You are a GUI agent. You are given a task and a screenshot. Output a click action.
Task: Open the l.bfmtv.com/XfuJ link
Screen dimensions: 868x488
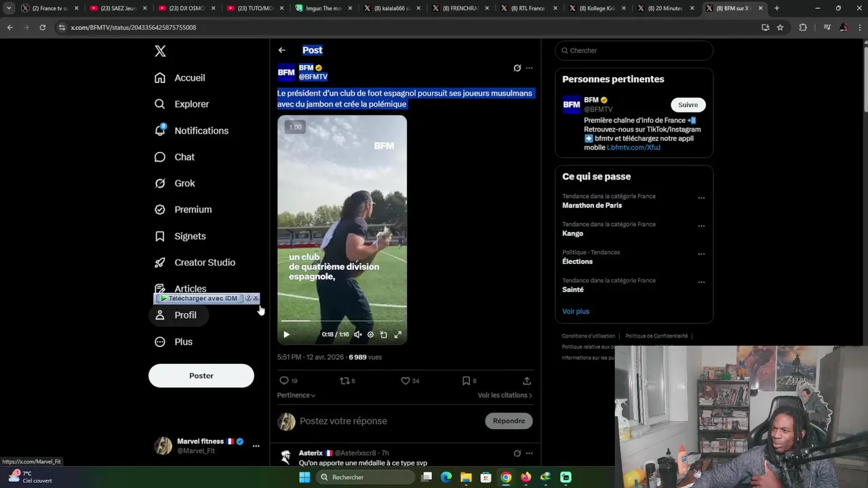click(x=633, y=147)
